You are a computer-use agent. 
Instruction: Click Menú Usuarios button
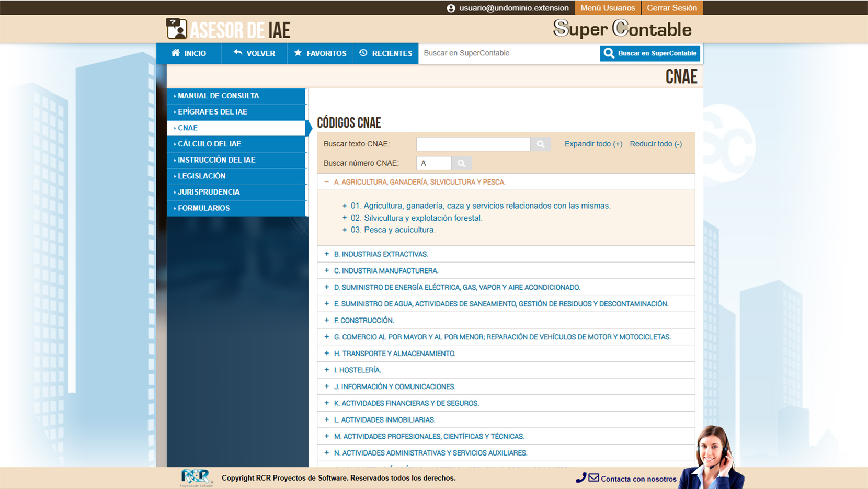pyautogui.click(x=608, y=8)
